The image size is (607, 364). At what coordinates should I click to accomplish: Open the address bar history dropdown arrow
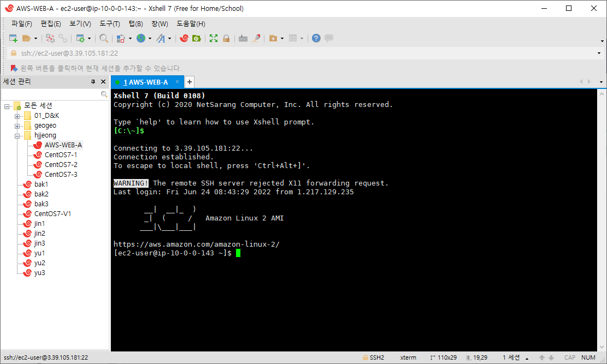[599, 53]
